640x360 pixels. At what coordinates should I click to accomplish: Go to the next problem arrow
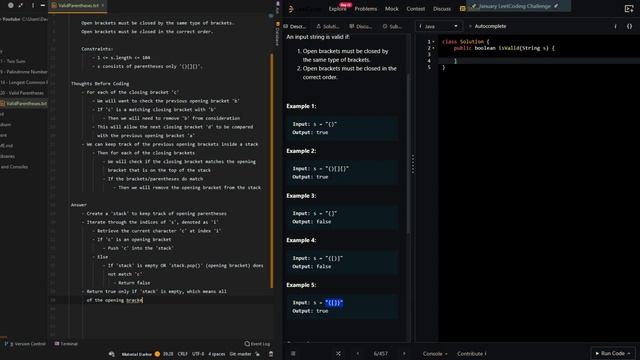(404, 353)
